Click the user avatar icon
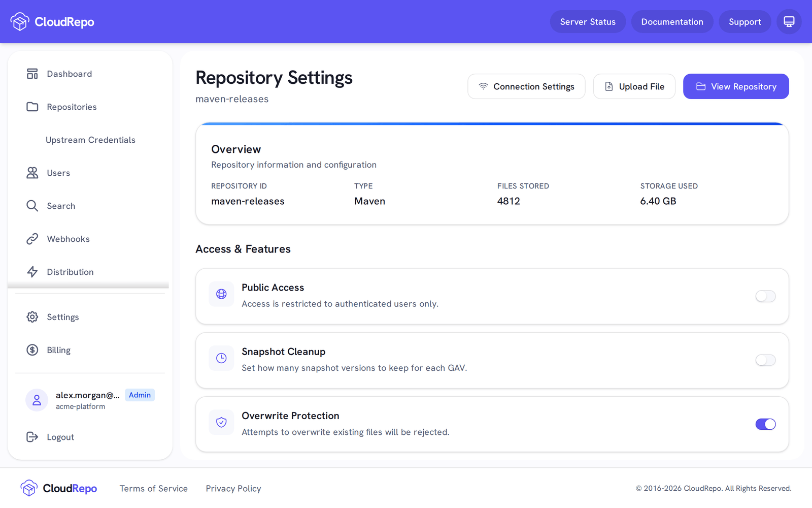812x508 pixels. pos(37,400)
